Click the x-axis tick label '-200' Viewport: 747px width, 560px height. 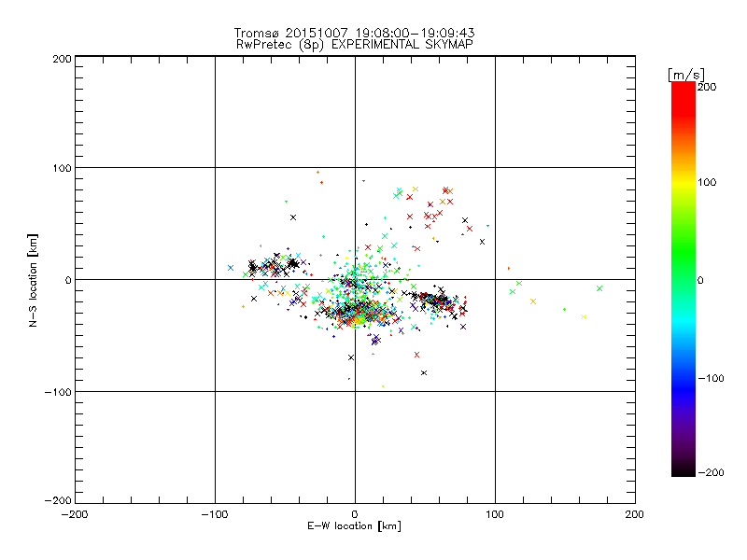point(75,515)
